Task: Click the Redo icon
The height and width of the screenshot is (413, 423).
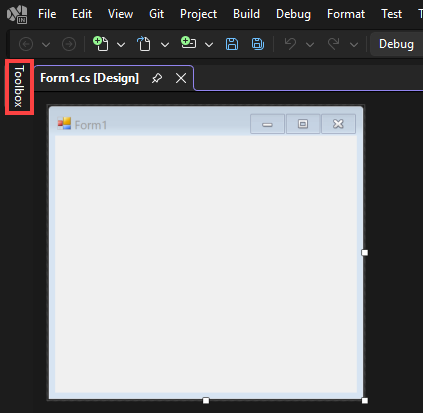Action: pyautogui.click(x=333, y=44)
